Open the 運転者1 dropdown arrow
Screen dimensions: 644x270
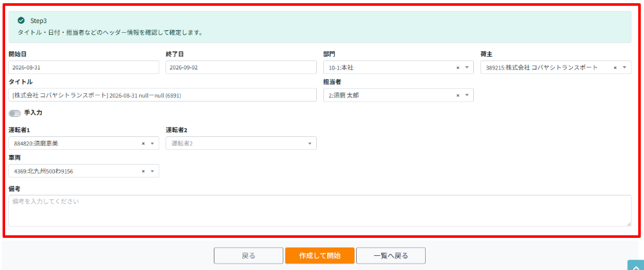(153, 143)
